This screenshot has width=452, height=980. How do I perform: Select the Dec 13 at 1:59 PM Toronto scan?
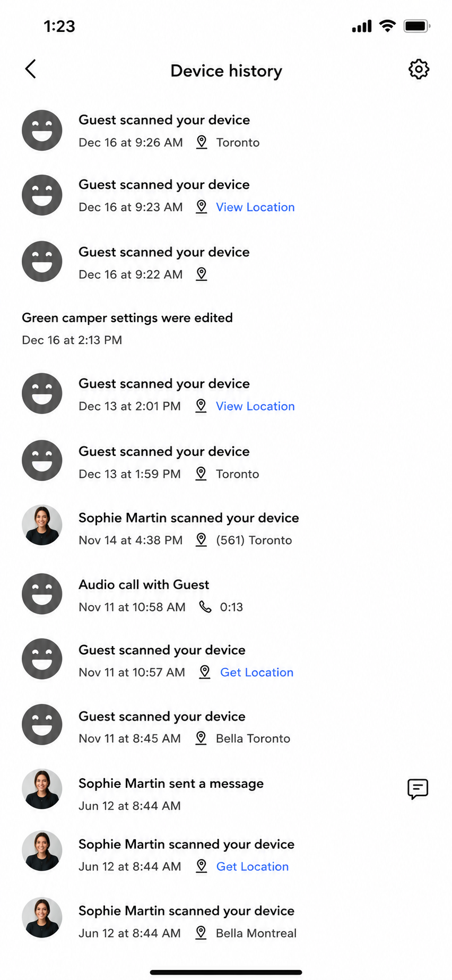[x=226, y=461]
